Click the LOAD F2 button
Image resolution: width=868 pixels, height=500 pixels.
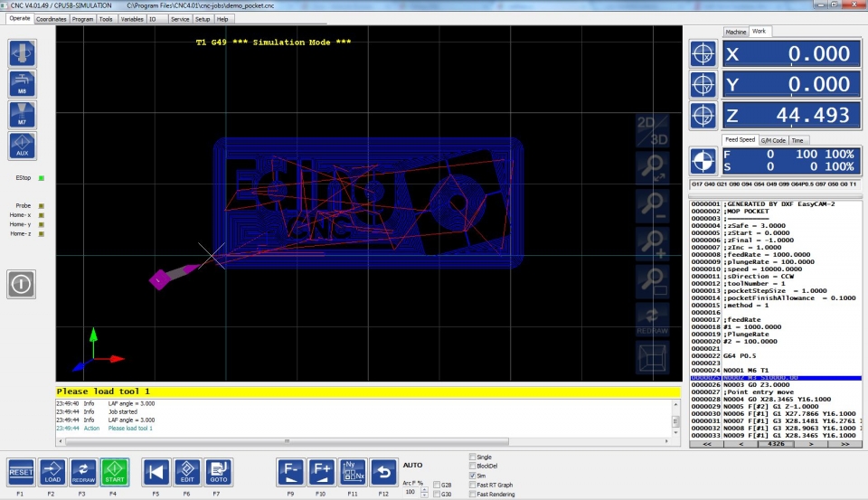click(52, 472)
